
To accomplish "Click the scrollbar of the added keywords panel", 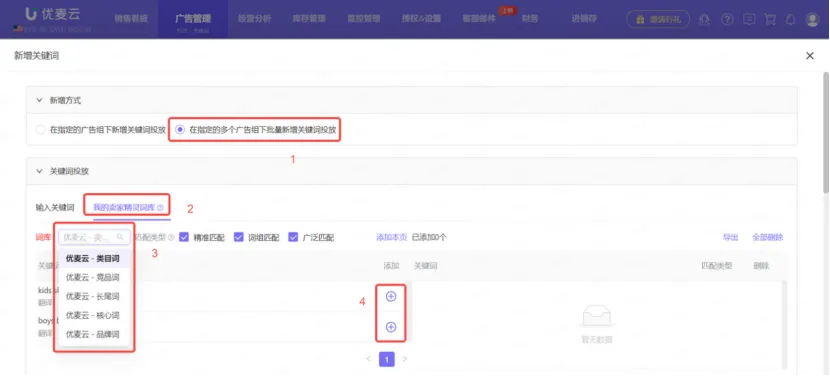I will tap(784, 324).
